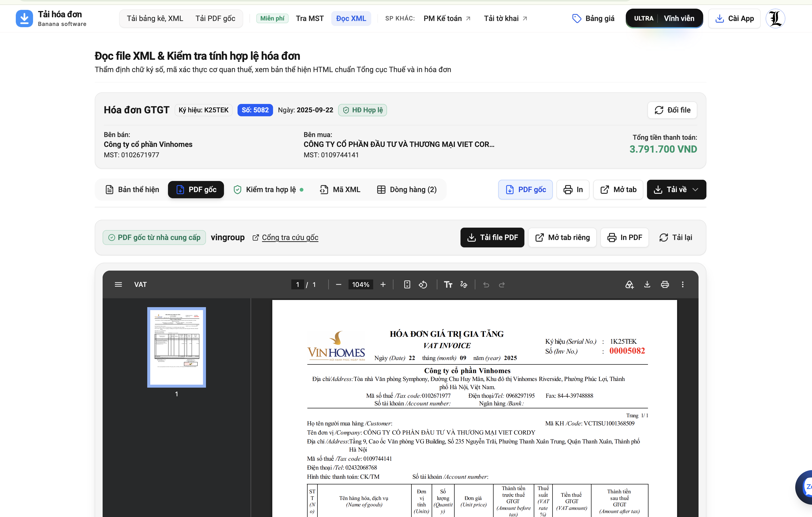Rotate the PDF counterclockwise
812x517 pixels.
(423, 284)
